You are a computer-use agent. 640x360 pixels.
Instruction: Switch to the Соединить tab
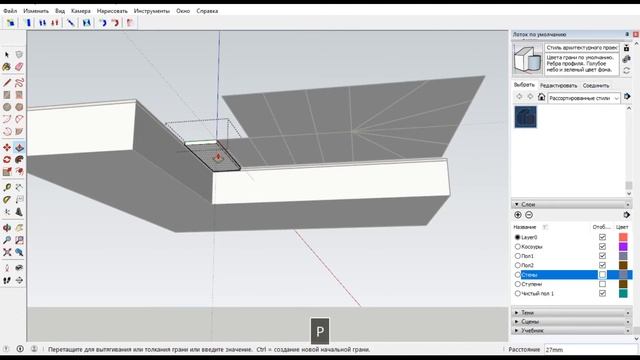[x=596, y=86]
